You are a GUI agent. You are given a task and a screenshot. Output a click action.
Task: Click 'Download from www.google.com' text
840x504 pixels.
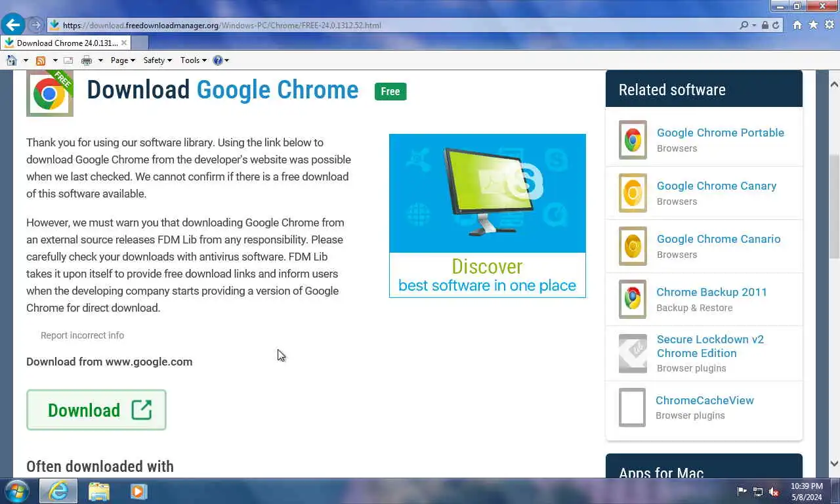tap(109, 362)
